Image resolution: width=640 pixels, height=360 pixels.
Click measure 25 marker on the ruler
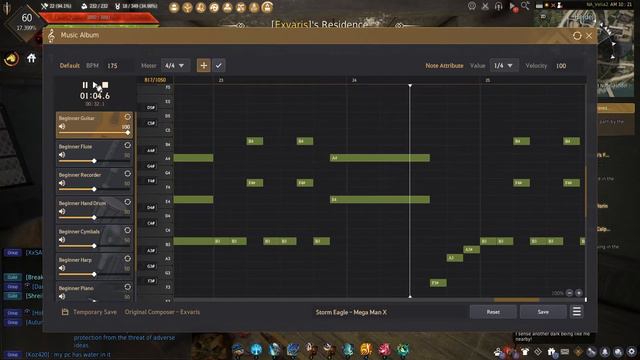point(487,80)
